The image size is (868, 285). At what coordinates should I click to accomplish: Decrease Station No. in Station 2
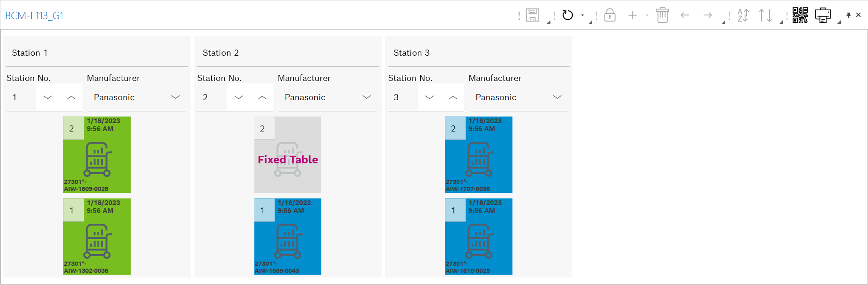pos(238,97)
